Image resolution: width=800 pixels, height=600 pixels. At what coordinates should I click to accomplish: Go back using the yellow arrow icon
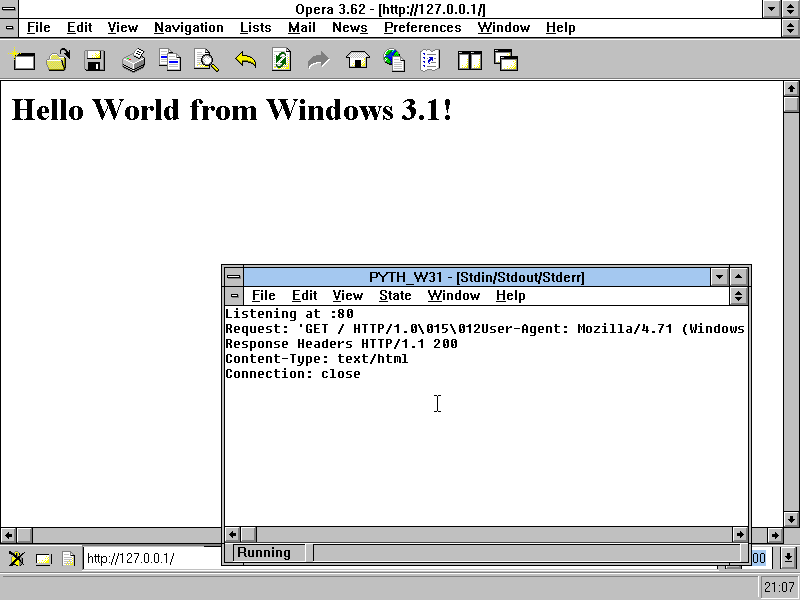tap(245, 61)
